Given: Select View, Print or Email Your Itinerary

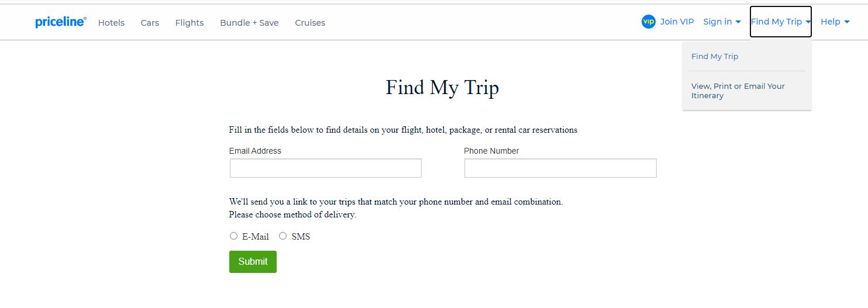Looking at the screenshot, I should click(x=738, y=91).
